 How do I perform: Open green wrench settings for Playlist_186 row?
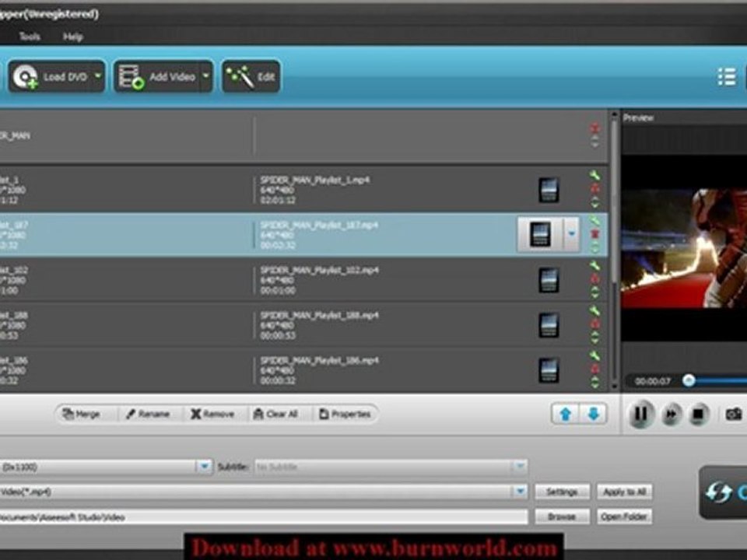(594, 355)
